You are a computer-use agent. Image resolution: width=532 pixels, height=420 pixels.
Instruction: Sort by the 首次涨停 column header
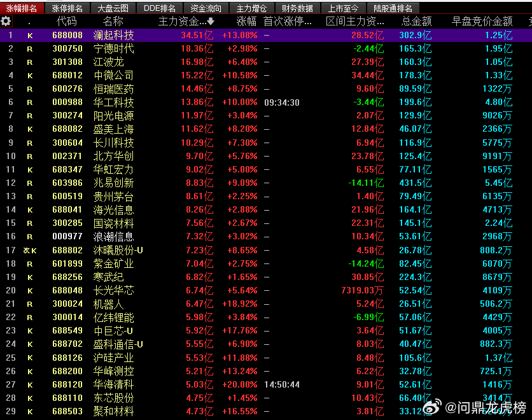click(x=288, y=22)
